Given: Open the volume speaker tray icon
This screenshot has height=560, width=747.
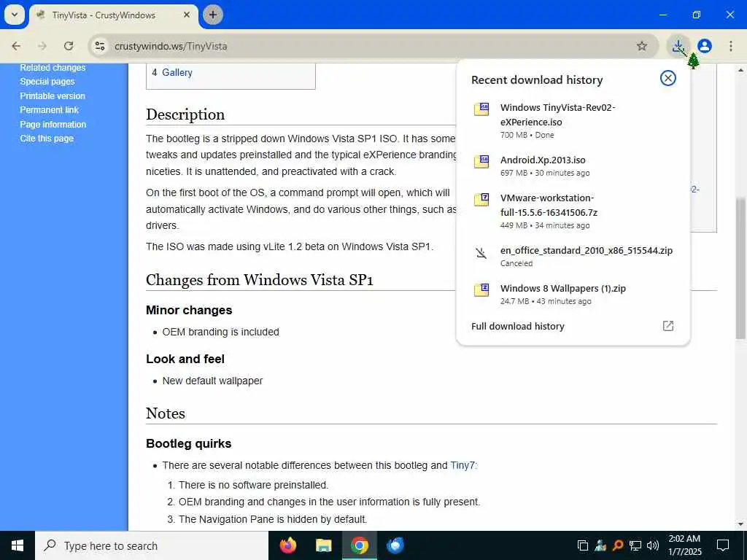Looking at the screenshot, I should pyautogui.click(x=653, y=545).
